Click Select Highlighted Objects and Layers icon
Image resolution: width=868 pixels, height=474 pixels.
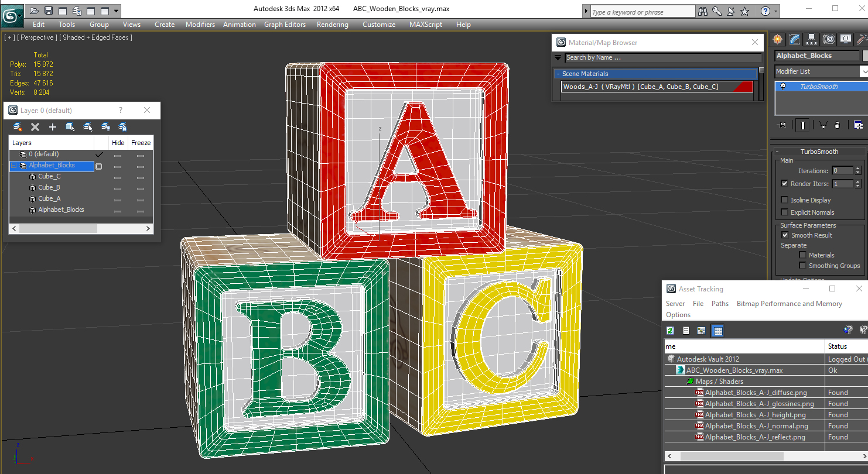(70, 127)
